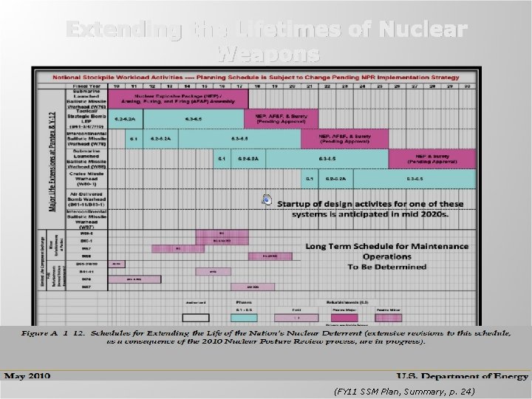This screenshot has height=399, width=532.
Task: Click the '6.2-6.2A' bar in the W88 row
Action: tap(248, 159)
